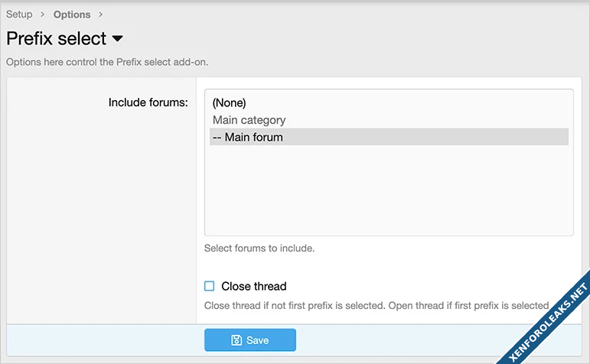This screenshot has height=364, width=590.
Task: Select Main category in forums list
Action: pos(249,120)
